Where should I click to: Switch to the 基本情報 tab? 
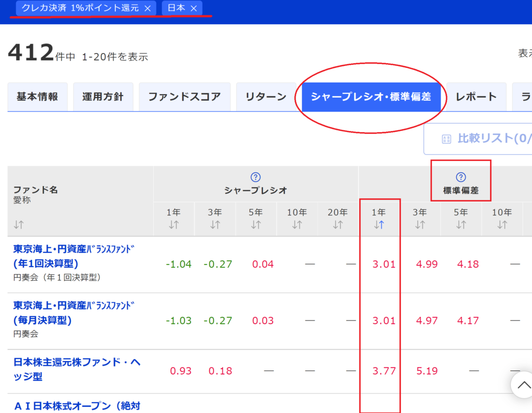point(37,97)
